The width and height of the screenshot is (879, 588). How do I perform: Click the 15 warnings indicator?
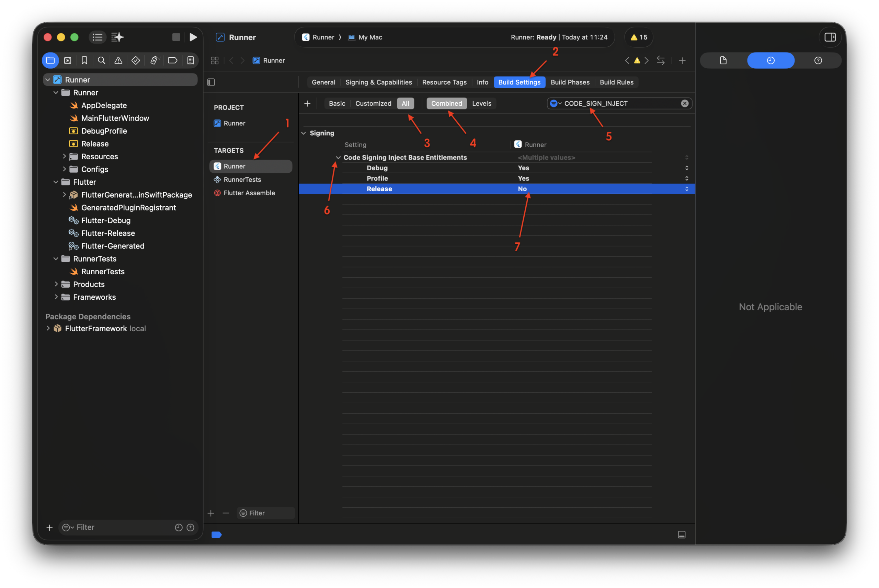pyautogui.click(x=639, y=37)
